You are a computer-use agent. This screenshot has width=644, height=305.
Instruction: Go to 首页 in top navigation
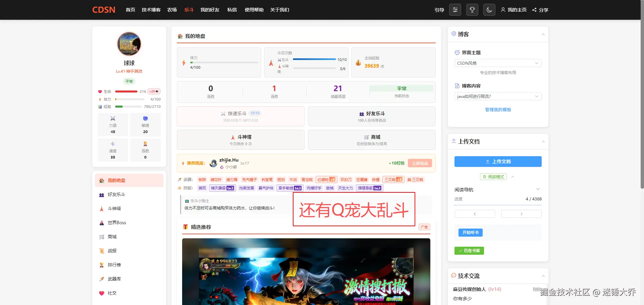[x=130, y=10]
